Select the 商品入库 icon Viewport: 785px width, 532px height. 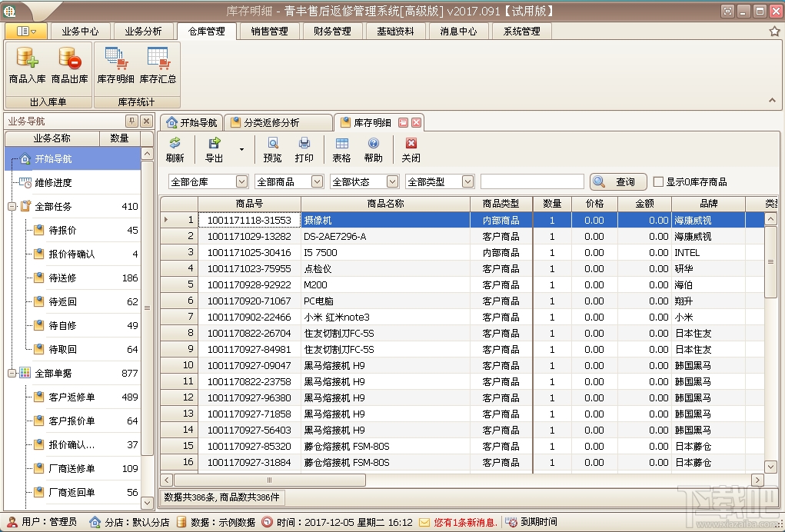click(x=28, y=65)
